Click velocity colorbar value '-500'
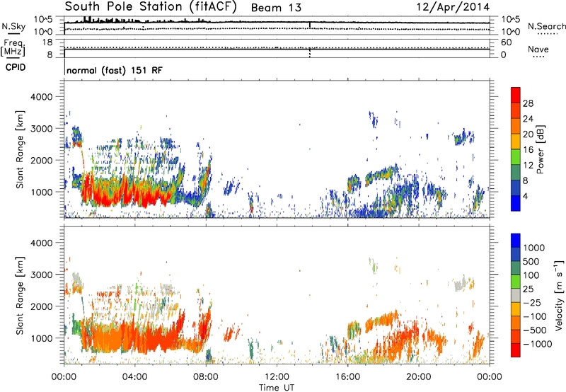This screenshot has height=392, width=566. pos(535,330)
